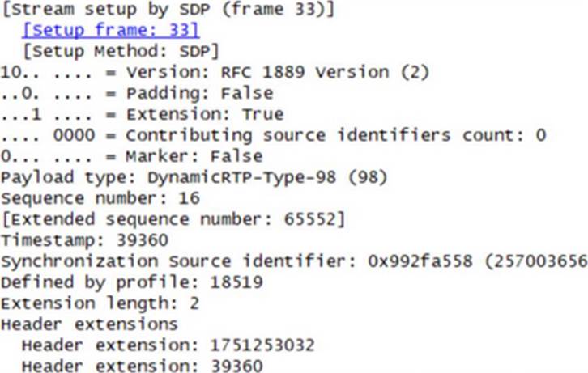The image size is (588, 373).
Task: Select Defined by profile: 18519 line
Action: [132, 282]
